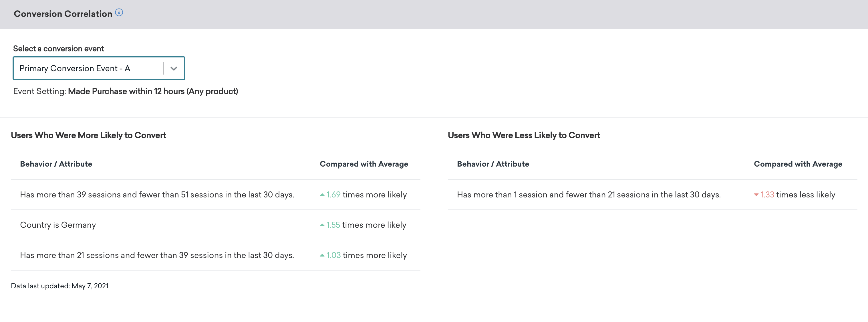Image resolution: width=868 pixels, height=322 pixels.
Task: Click Compared with Average header in Less Likely table
Action: 798,164
